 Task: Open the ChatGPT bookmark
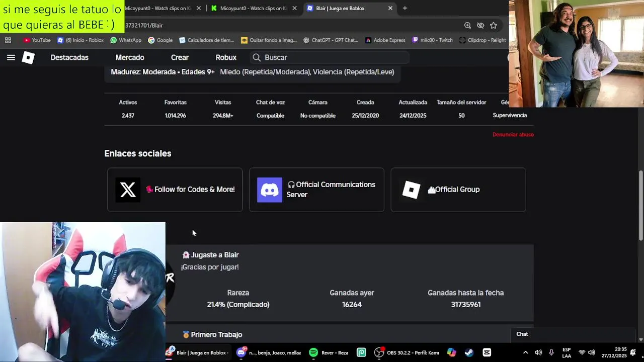point(331,40)
